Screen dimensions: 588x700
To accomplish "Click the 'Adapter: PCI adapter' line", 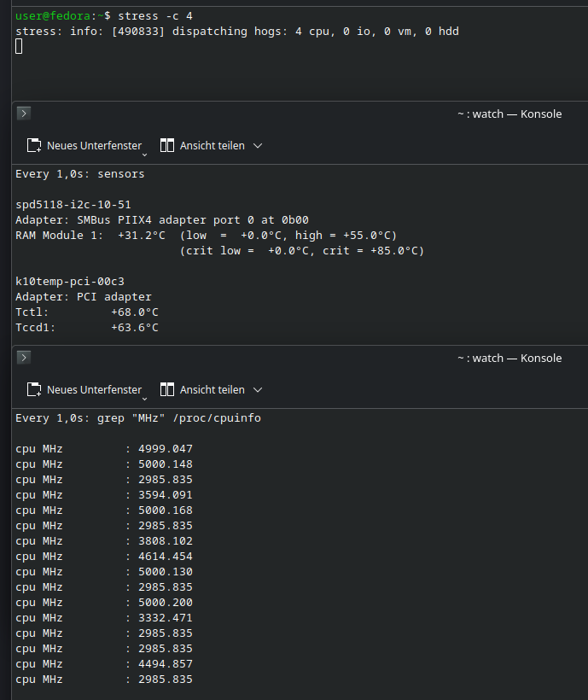I will [x=84, y=297].
